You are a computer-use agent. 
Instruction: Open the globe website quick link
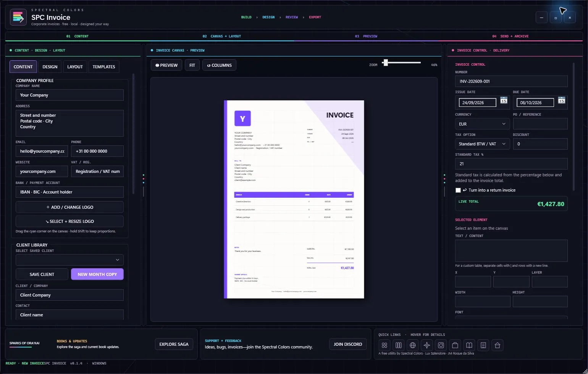tap(413, 345)
